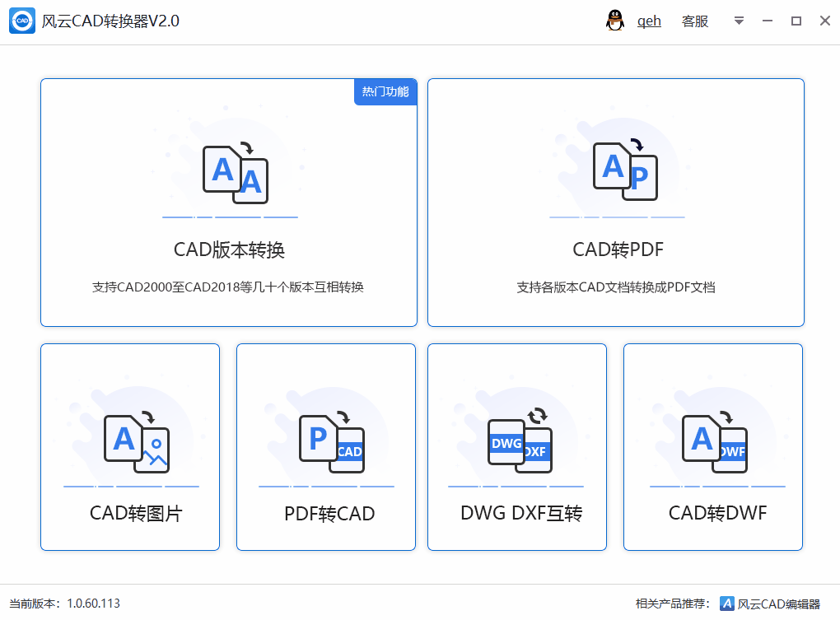This screenshot has height=620, width=840.
Task: Click the QQ penguin avatar icon
Action: [x=615, y=21]
